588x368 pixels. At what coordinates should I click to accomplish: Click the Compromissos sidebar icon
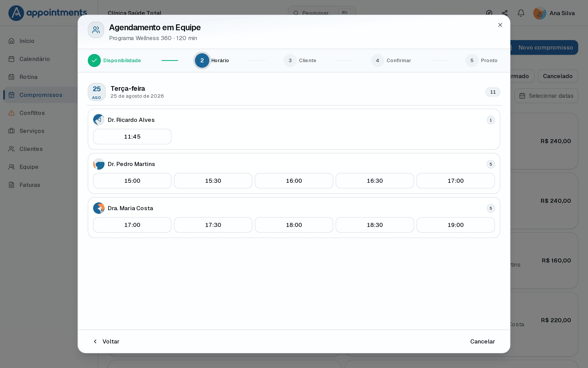(11, 95)
